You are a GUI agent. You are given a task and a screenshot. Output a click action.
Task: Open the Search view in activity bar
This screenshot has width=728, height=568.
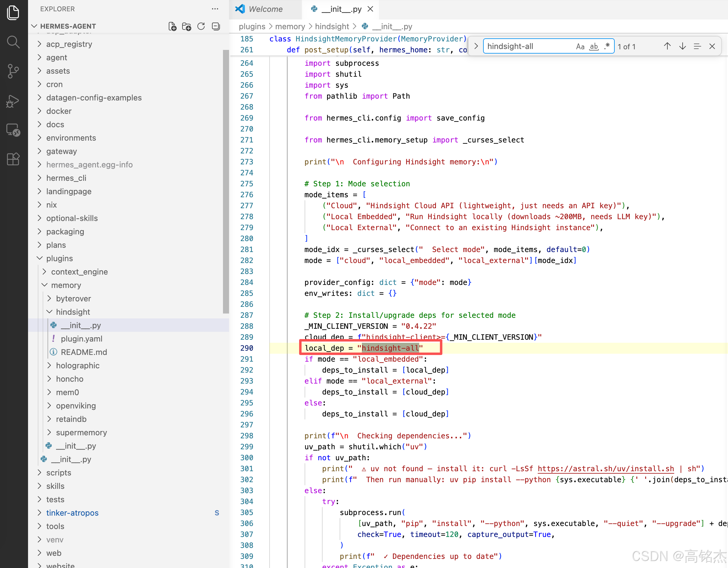click(x=13, y=42)
